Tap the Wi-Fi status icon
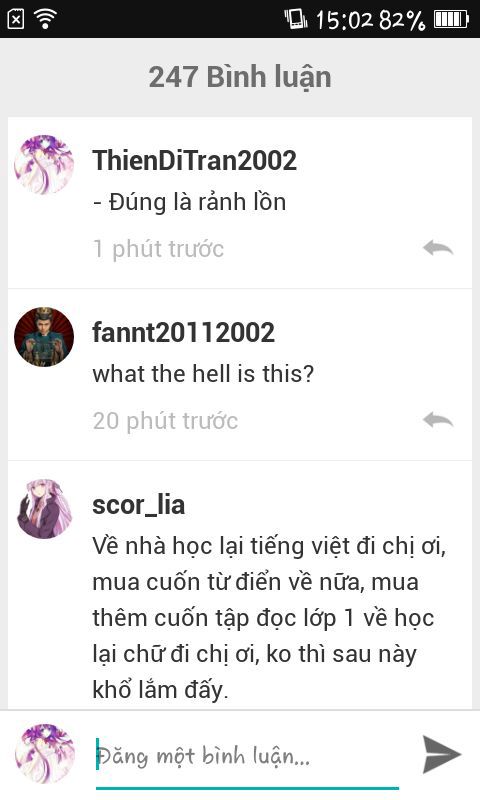The width and height of the screenshot is (480, 800). (45, 19)
